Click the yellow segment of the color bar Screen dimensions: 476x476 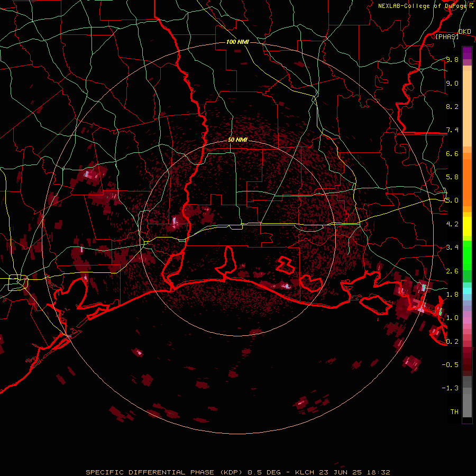(x=467, y=226)
